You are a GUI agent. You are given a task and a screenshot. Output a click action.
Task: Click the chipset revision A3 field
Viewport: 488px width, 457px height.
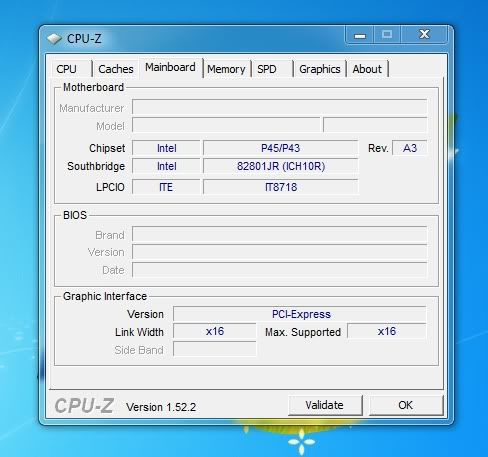pos(410,148)
